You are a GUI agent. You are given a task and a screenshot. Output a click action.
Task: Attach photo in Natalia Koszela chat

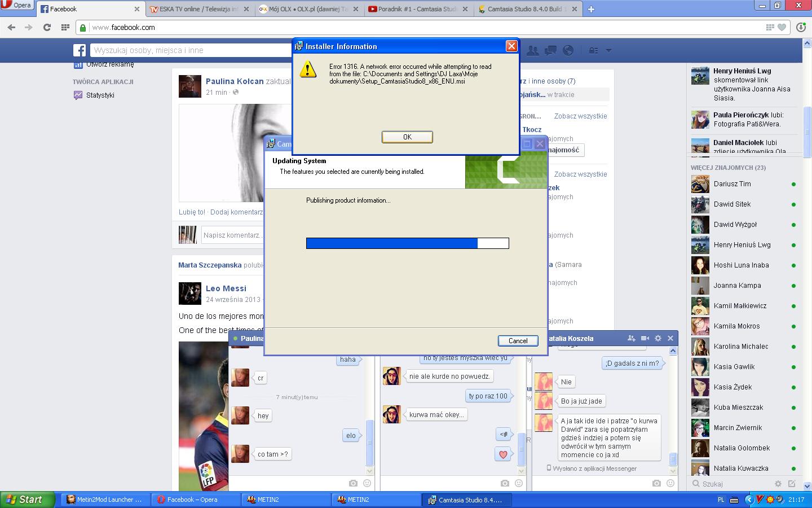[656, 483]
